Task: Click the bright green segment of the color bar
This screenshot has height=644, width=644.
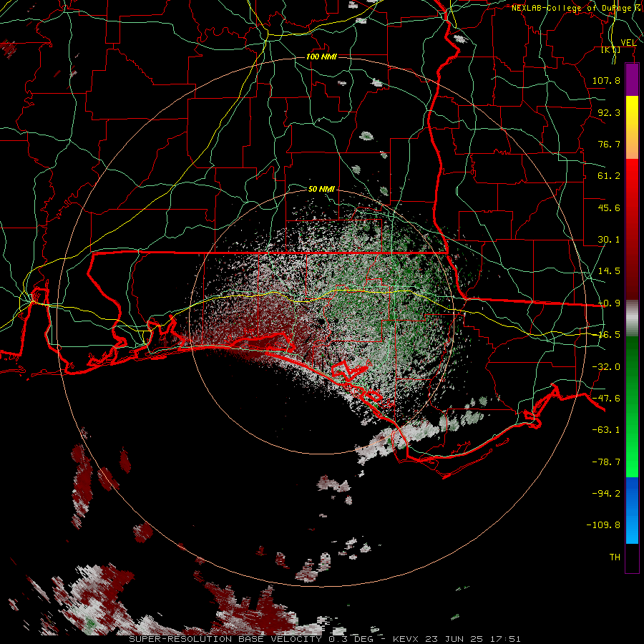Action: coord(632,406)
